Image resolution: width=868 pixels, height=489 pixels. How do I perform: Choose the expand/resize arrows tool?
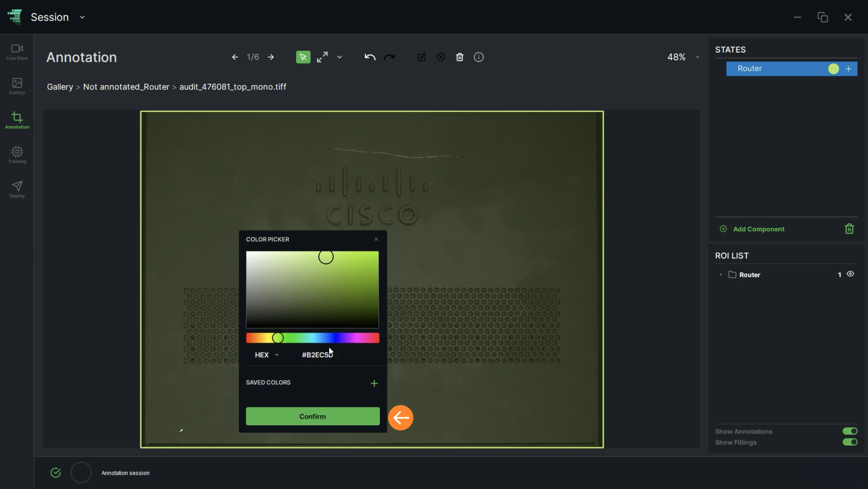coord(322,57)
